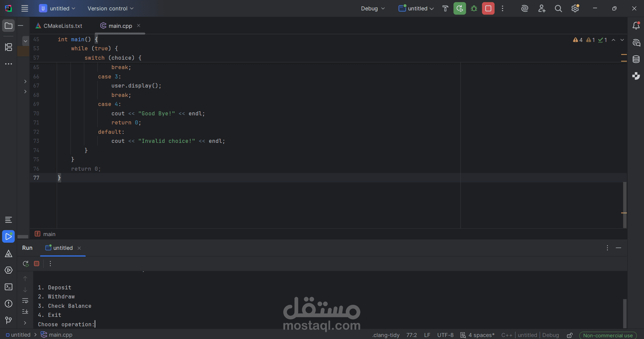
Task: Open the main hamburger menu
Action: 25,8
